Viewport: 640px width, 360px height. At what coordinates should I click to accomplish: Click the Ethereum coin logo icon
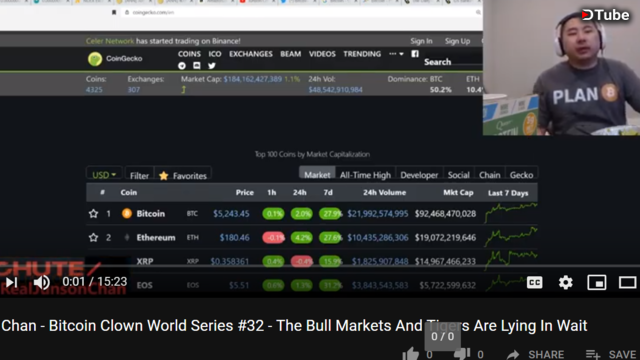[127, 238]
